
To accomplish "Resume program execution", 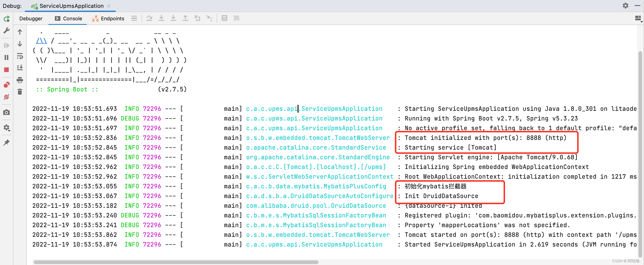I will click(x=7, y=45).
